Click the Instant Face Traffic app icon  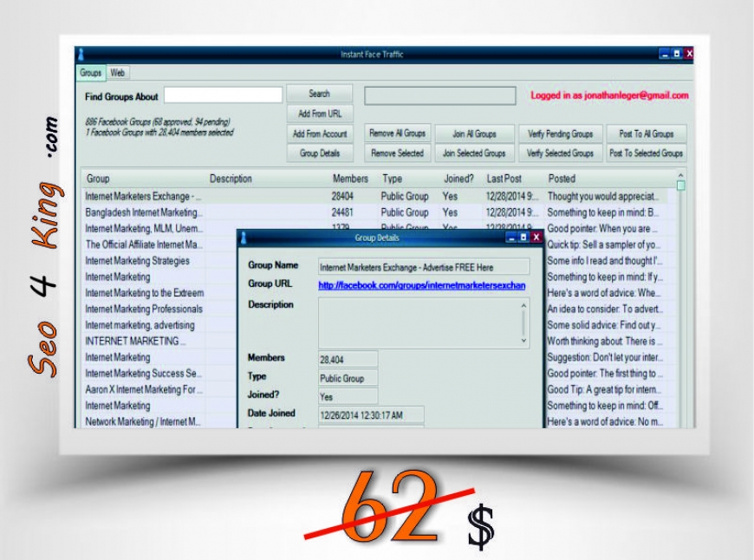[81, 54]
